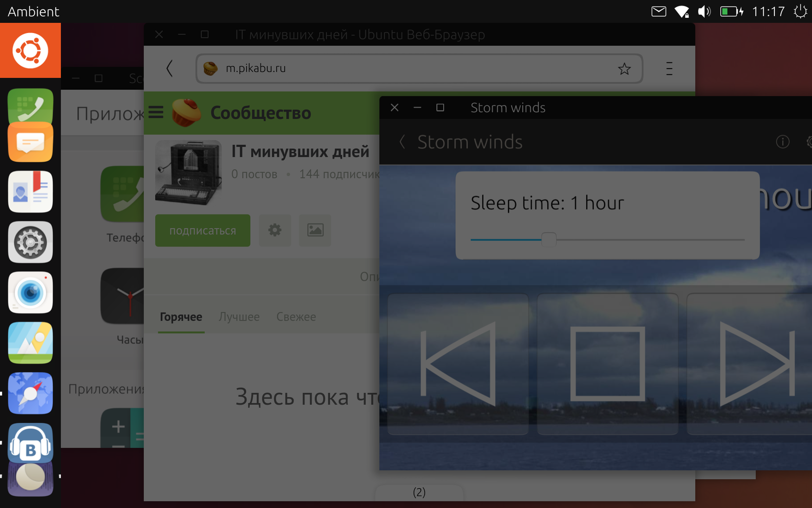Open the Storm winds info icon

[x=782, y=142]
